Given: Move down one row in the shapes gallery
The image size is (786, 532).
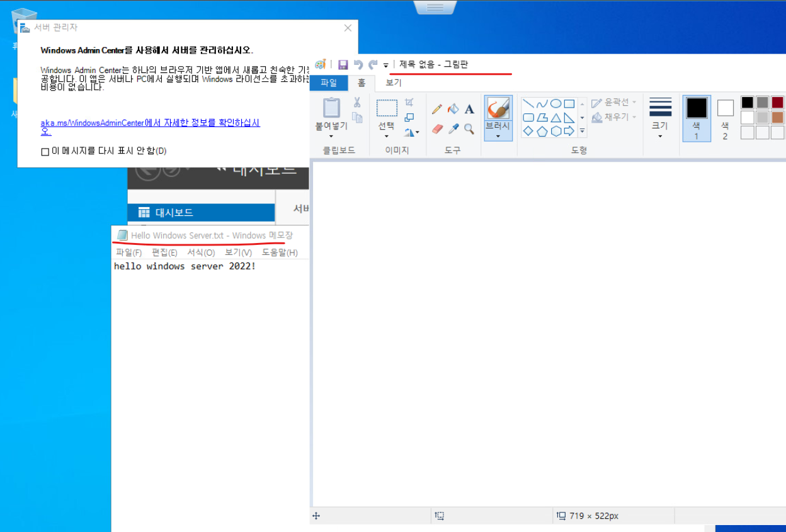Looking at the screenshot, I should pyautogui.click(x=582, y=118).
